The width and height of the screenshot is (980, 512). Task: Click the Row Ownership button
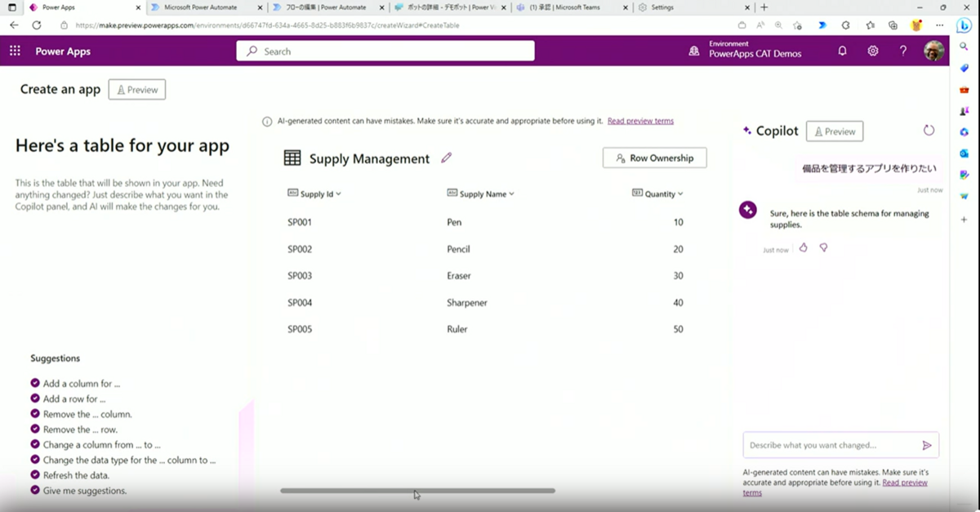point(654,158)
